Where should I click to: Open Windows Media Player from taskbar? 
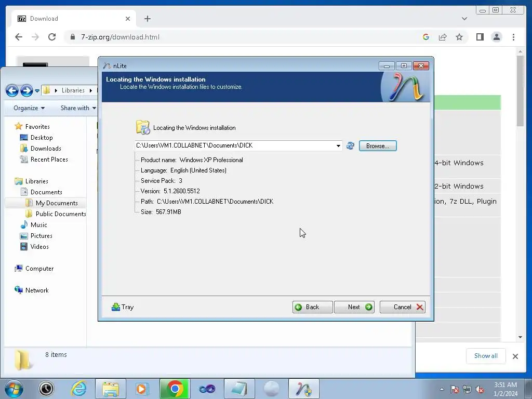click(x=141, y=389)
